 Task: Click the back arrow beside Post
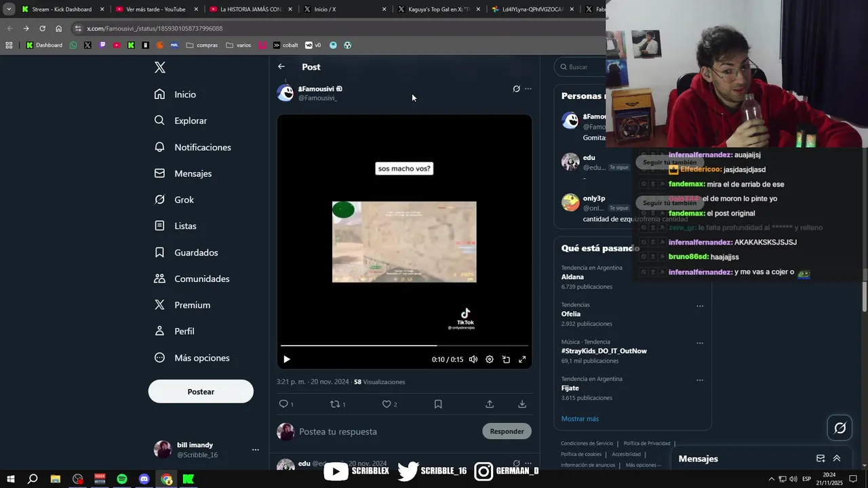[281, 66]
